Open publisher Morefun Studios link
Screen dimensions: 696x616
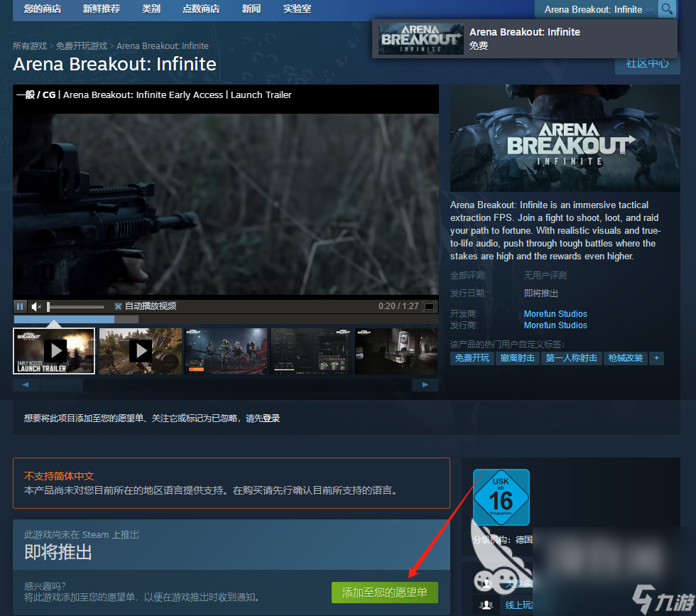click(555, 325)
